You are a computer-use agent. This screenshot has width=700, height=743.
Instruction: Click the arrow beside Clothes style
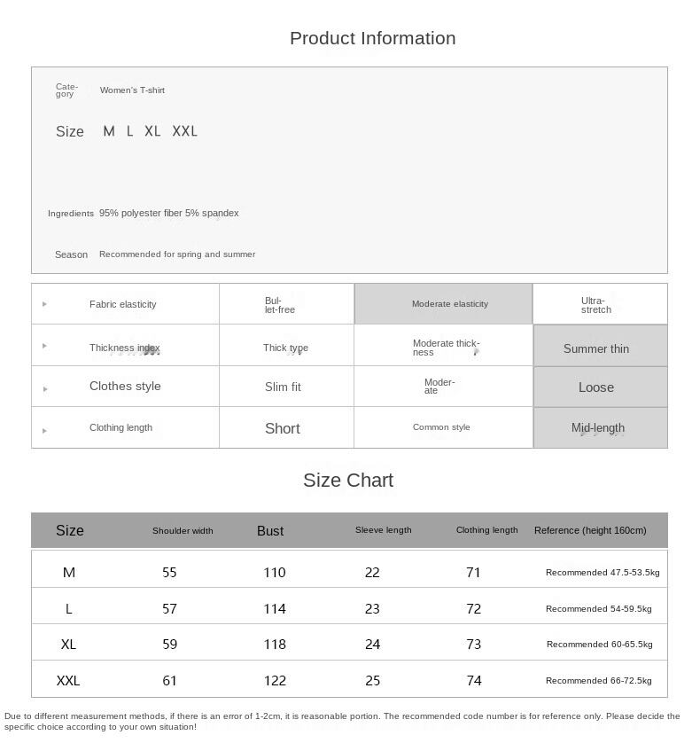44,388
